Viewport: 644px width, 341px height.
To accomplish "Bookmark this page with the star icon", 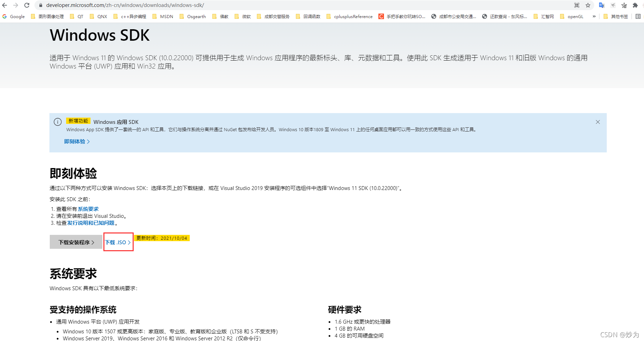I will coord(588,5).
